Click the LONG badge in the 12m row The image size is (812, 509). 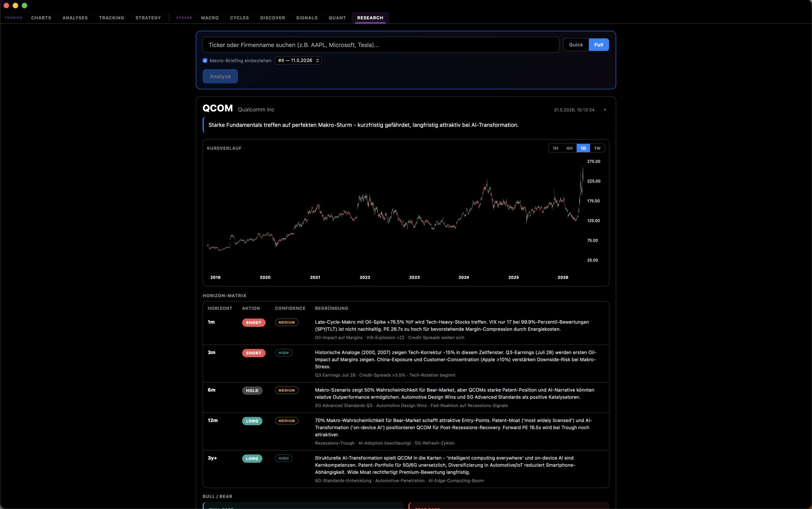pyautogui.click(x=252, y=421)
